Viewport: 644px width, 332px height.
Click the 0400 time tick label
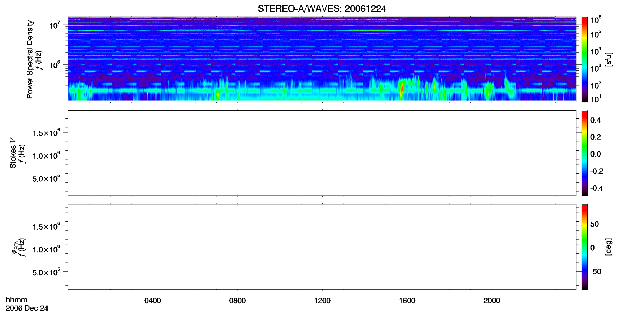[153, 301]
